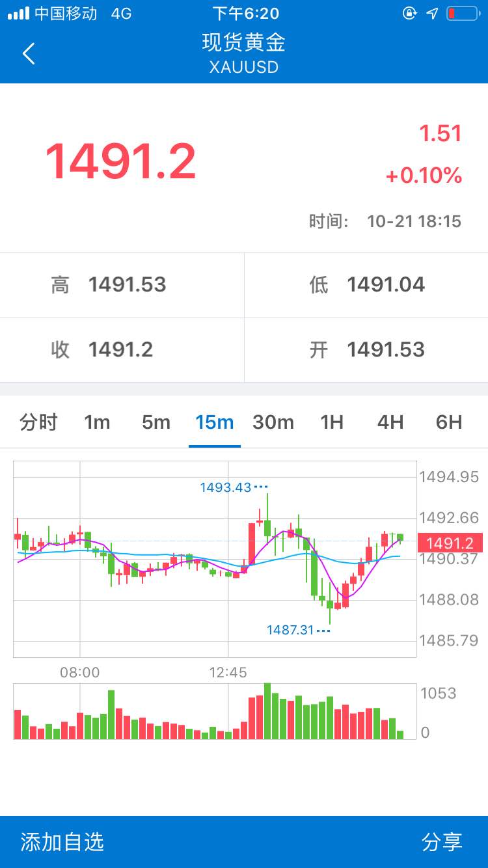488x868 pixels.
Task: Tap the cellular signal bars icon
Action: pos(18,14)
